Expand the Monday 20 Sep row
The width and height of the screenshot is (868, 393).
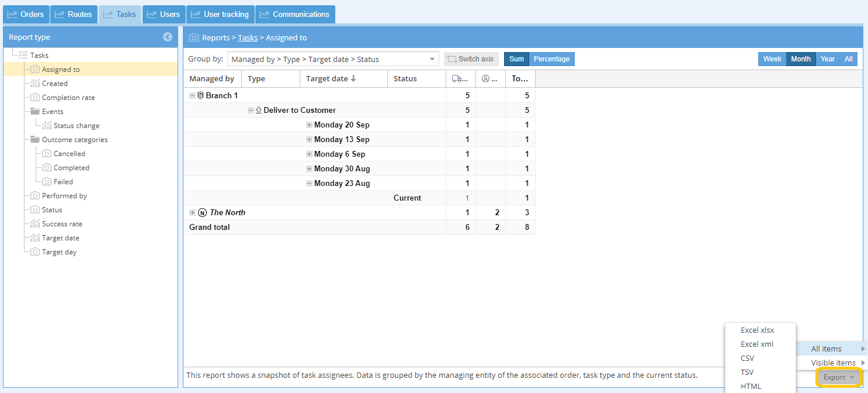click(310, 125)
